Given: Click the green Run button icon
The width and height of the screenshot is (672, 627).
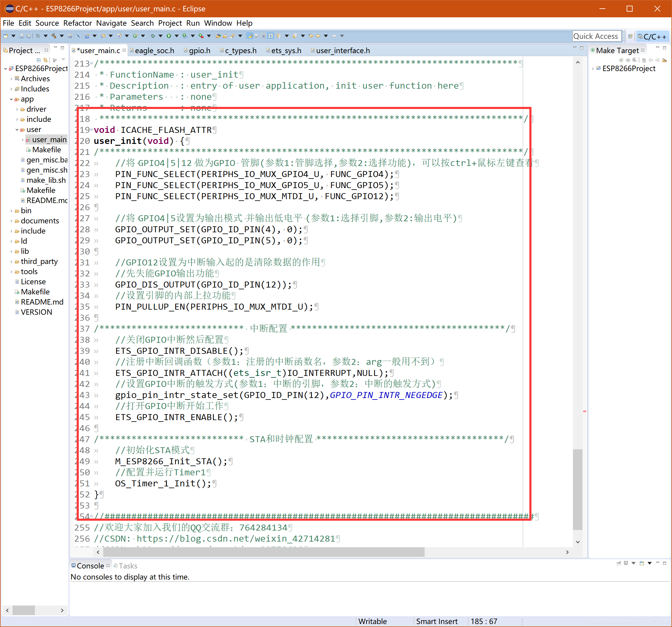Looking at the screenshot, I should 169,36.
